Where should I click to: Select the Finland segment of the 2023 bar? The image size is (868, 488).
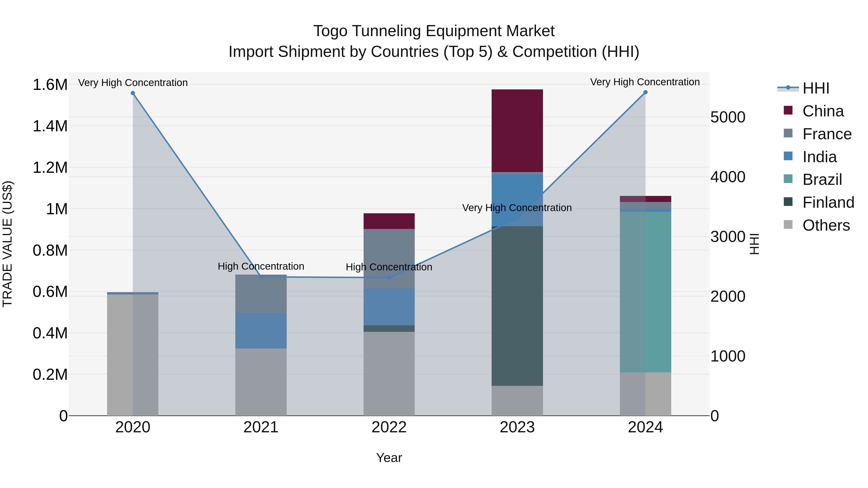tap(517, 306)
